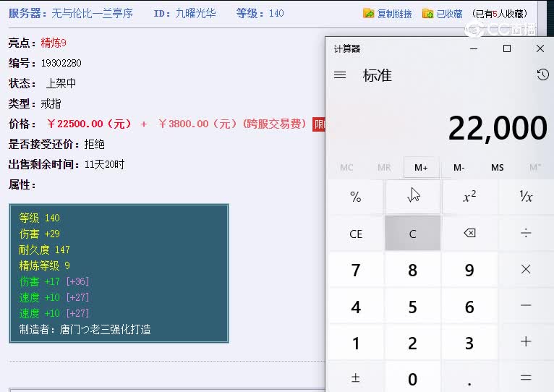Click the price ￥22500.00 text
The height and width of the screenshot is (392, 554).
90,124
